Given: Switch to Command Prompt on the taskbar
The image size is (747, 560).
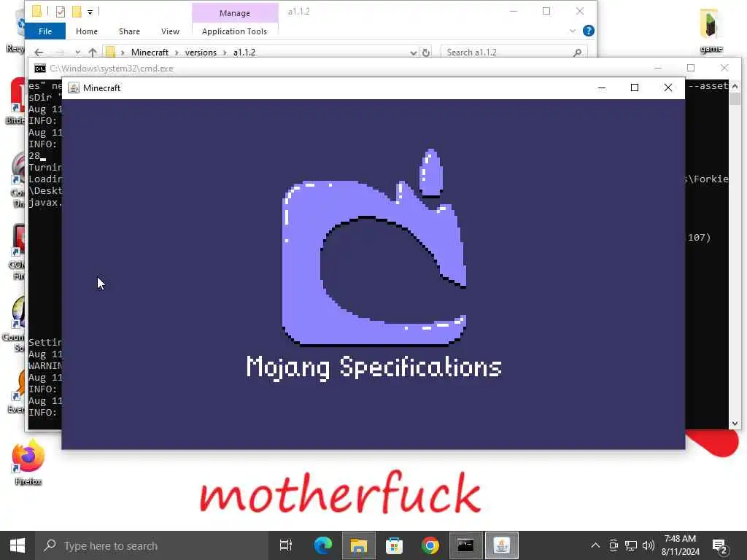Looking at the screenshot, I should (x=465, y=545).
